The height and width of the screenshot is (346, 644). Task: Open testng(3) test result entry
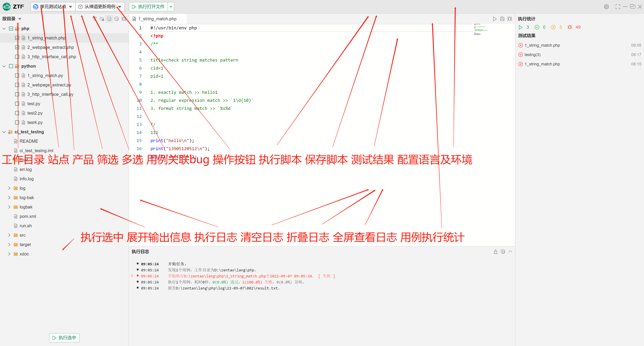(x=532, y=55)
